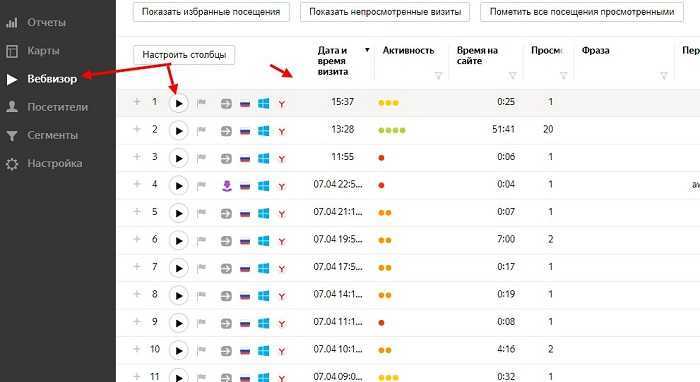Flag visit 7 as favorite
This screenshot has width=700, height=382.
(201, 268)
